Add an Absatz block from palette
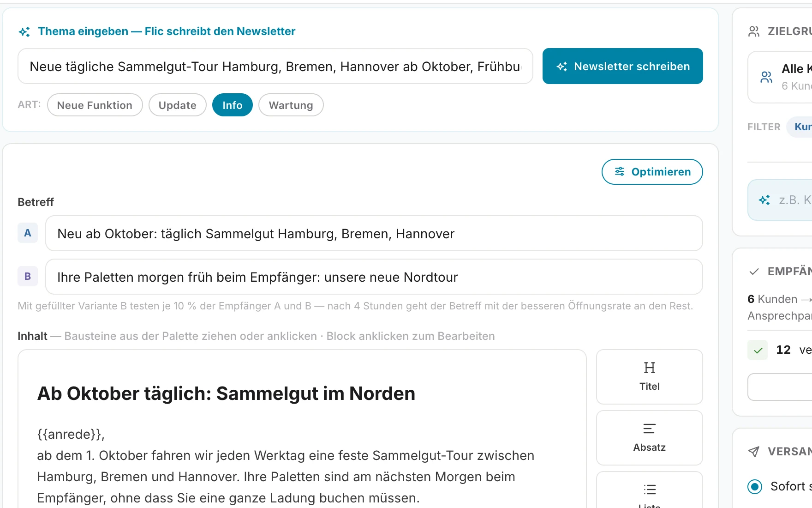The width and height of the screenshot is (812, 508). pyautogui.click(x=649, y=437)
